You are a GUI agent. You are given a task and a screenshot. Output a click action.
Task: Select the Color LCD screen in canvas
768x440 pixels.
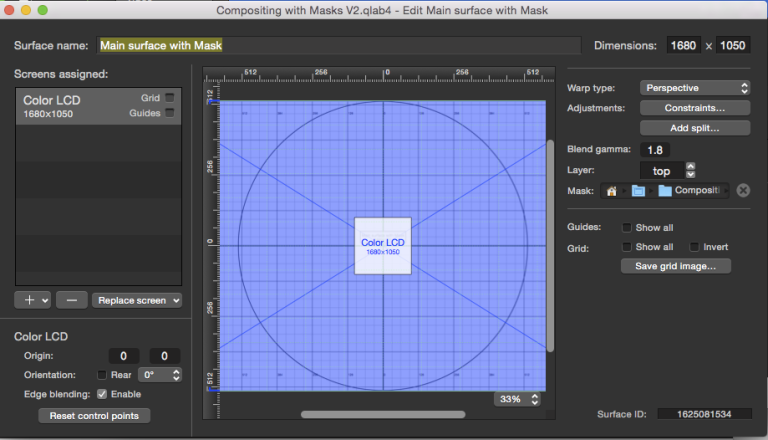[x=382, y=245]
